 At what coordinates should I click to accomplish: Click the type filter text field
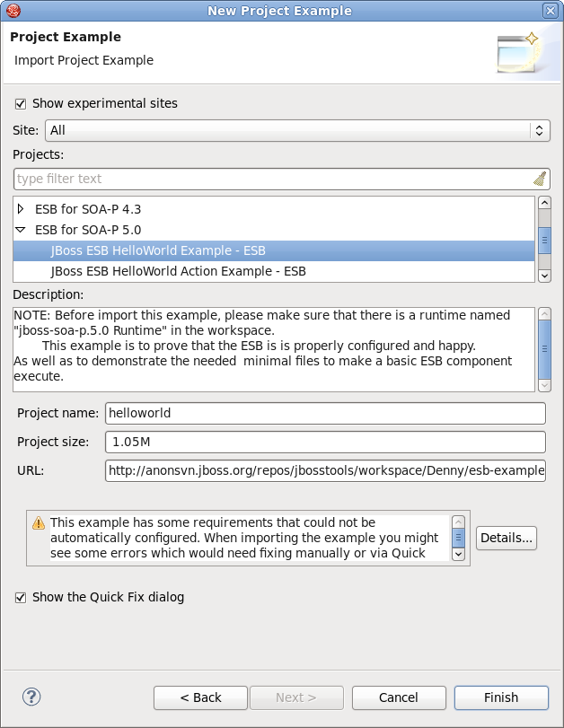tap(281, 180)
